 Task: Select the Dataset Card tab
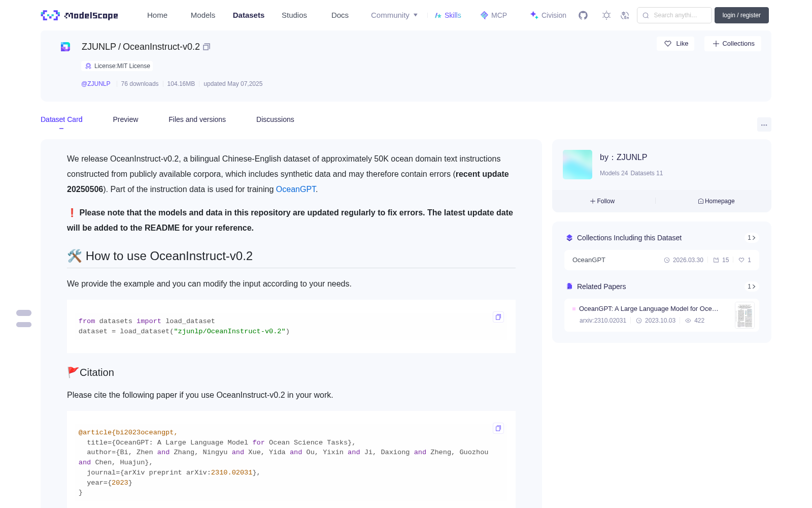[61, 119]
